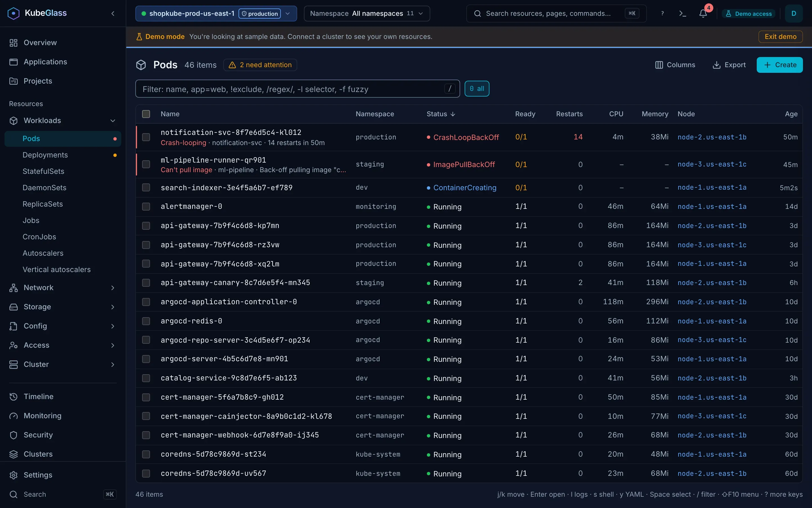
Task: Click the Export download button
Action: tap(729, 65)
